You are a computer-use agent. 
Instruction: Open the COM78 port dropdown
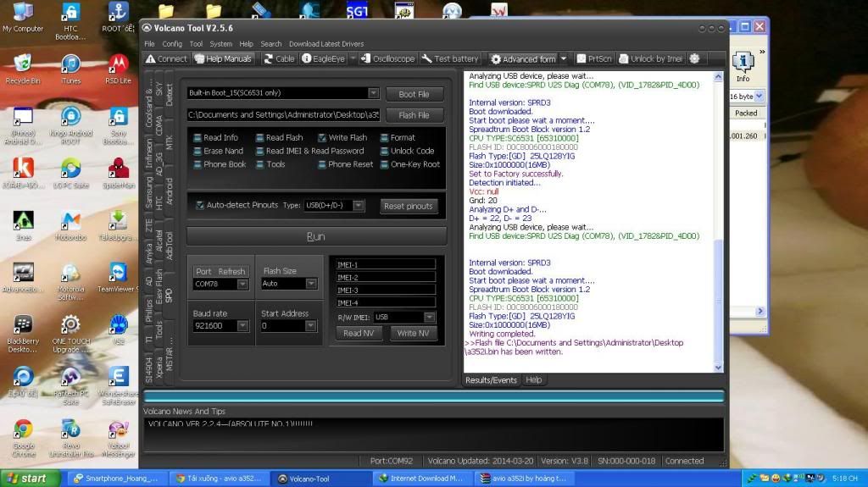point(242,284)
